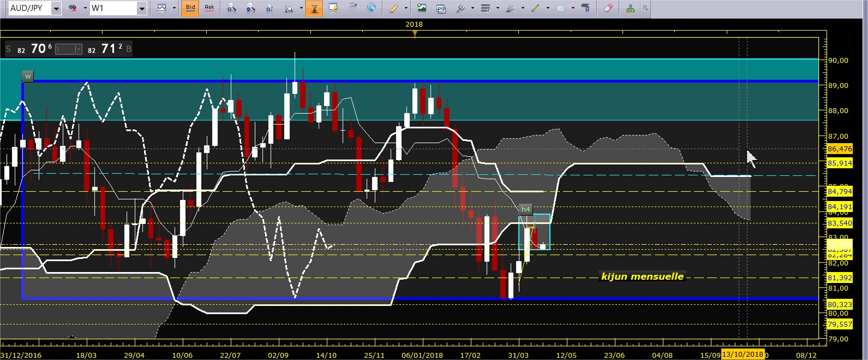Click the 31/12/2016 date label
The height and width of the screenshot is (360, 868).
[21, 355]
